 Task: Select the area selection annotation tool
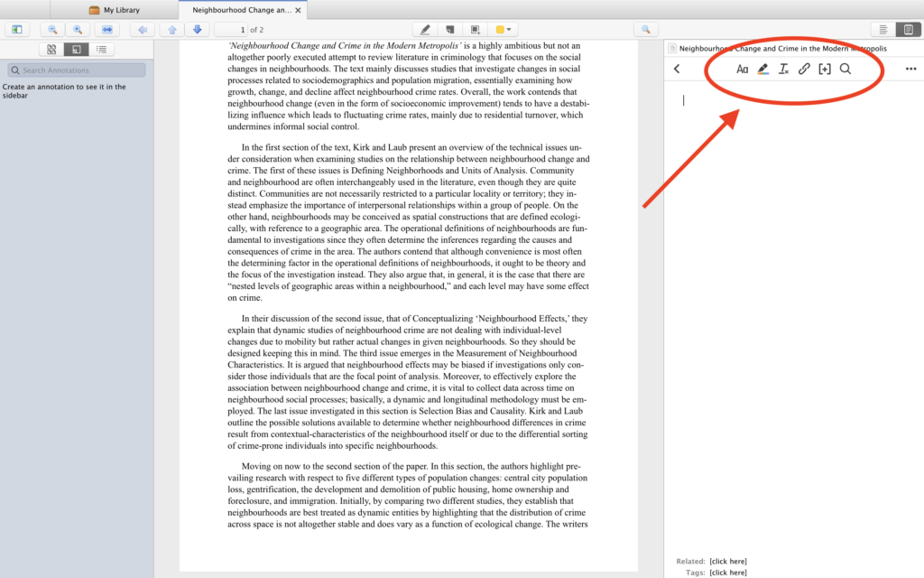476,30
